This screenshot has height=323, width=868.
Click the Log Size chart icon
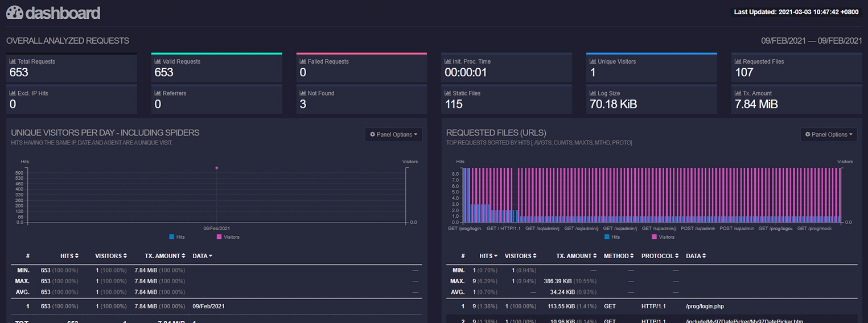[x=593, y=93]
